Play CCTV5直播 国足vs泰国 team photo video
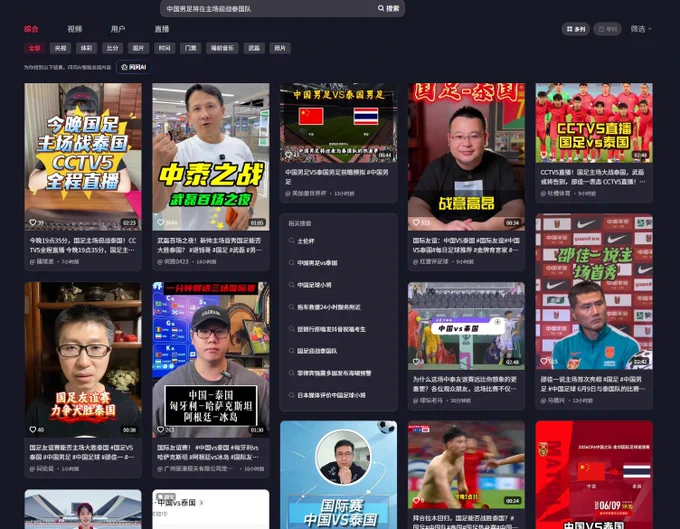Viewport: 680px width, 529px height. pos(594,123)
